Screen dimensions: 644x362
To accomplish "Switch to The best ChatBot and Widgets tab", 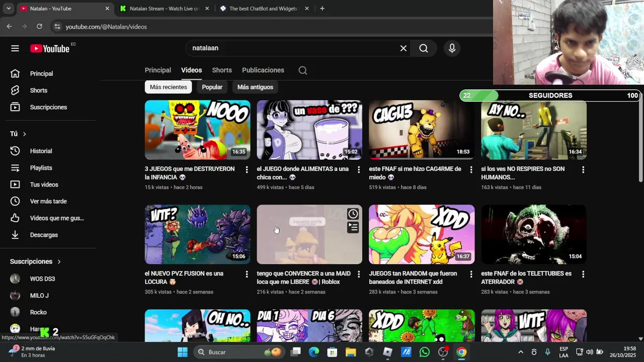I will 263,9.
